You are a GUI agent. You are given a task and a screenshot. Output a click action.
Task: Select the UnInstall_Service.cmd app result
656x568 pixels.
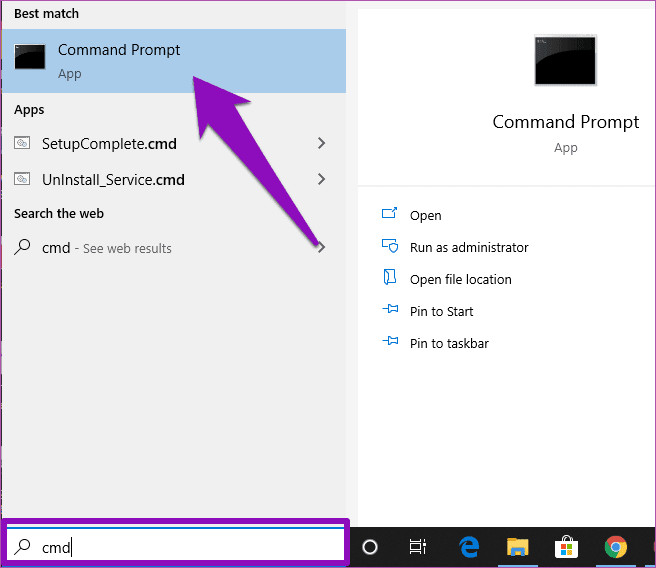174,179
